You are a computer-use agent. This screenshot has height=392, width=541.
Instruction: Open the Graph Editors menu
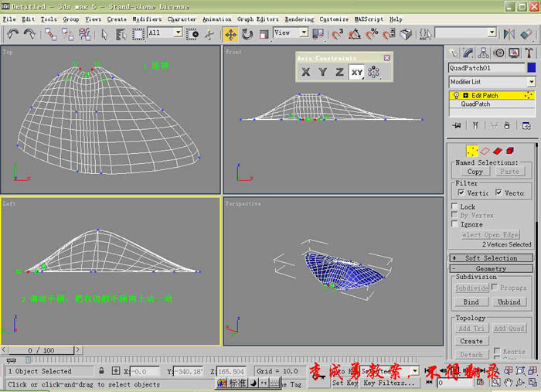click(257, 19)
